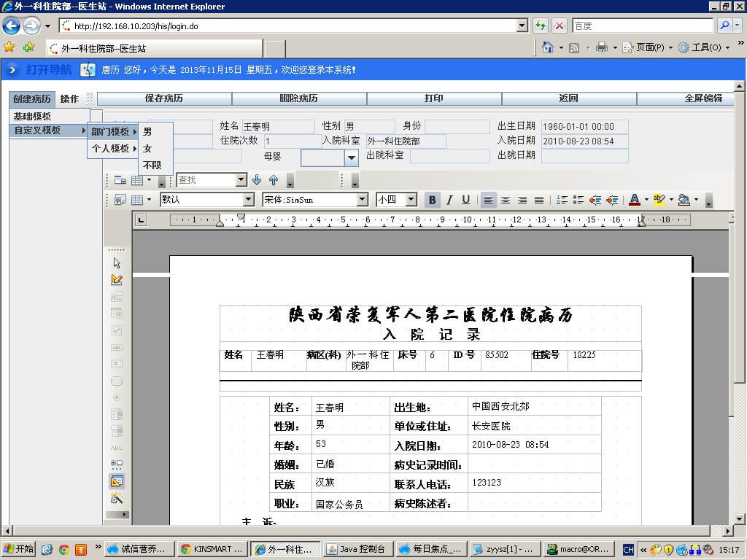Open the 宋体;SimSun font dropdown
Viewport: 747px width, 560px height.
coord(361,198)
